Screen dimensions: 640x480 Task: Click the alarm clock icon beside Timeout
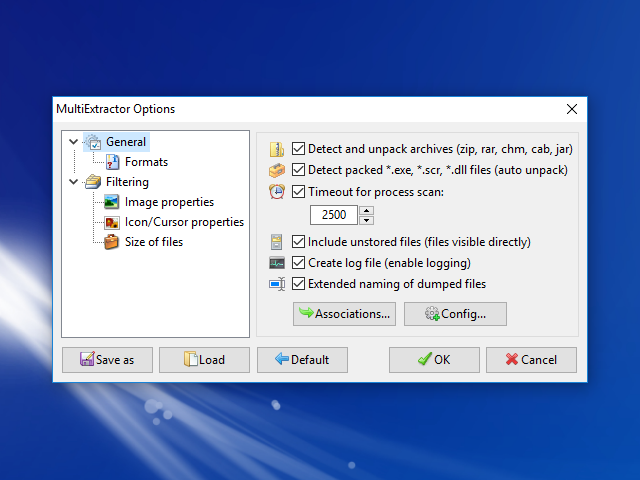[x=277, y=191]
